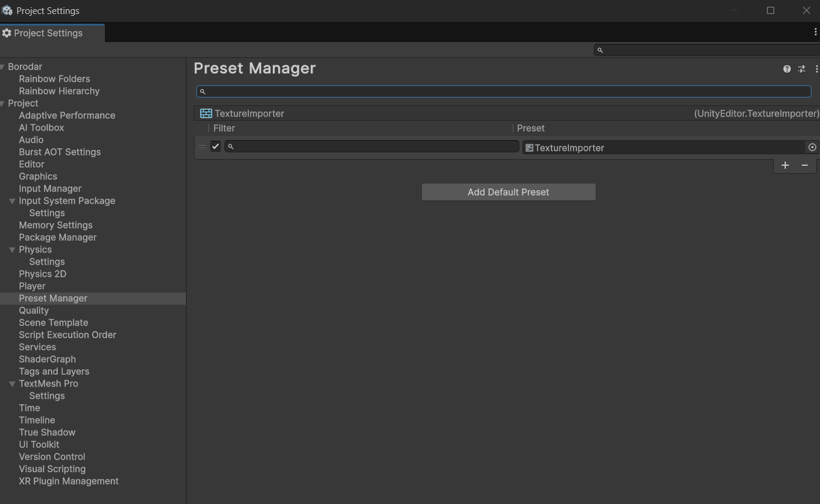Select AI Toolbox in sidebar
Viewport: 820px width, 504px height.
coord(41,127)
